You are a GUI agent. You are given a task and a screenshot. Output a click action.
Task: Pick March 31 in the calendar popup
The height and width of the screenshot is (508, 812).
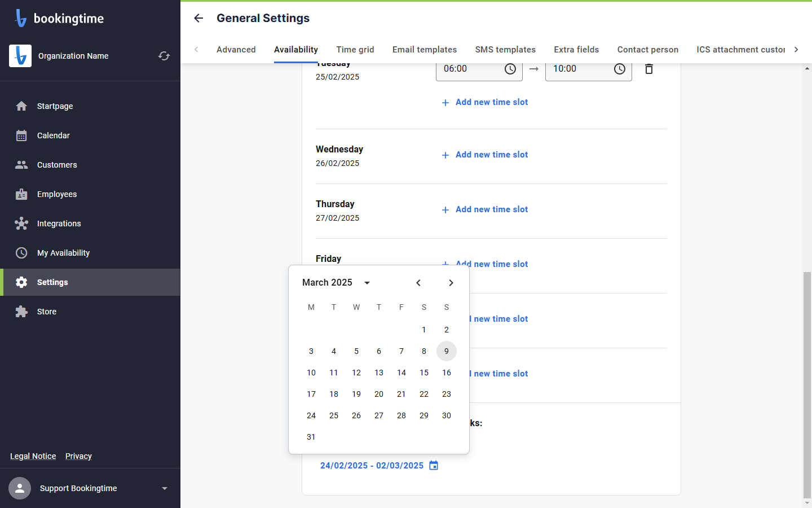[311, 437]
